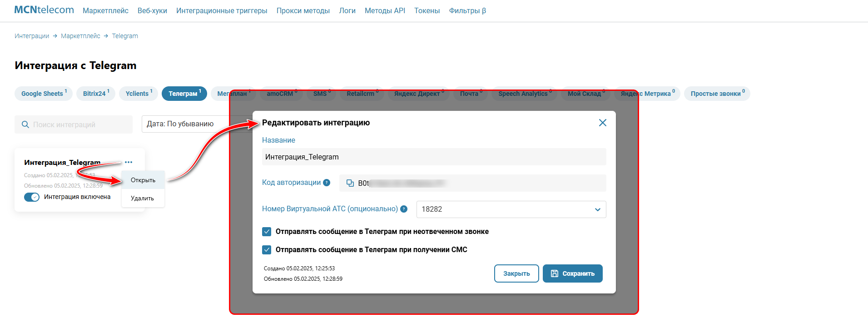Viewport: 868px width, 318px height.
Task: Open the three-dots menu on Интеграция_Telegram card
Action: (x=129, y=162)
